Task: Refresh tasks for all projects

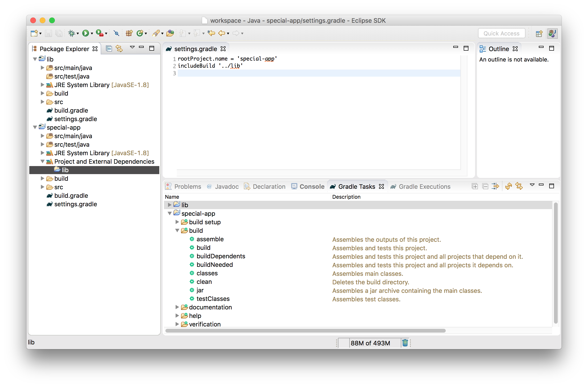Action: (x=508, y=186)
